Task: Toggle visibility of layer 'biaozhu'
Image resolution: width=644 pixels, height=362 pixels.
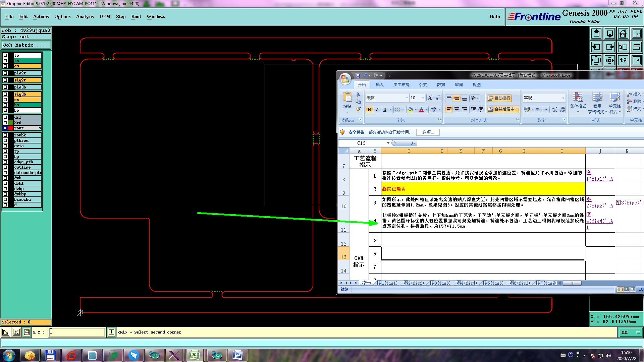Action: click(5, 199)
